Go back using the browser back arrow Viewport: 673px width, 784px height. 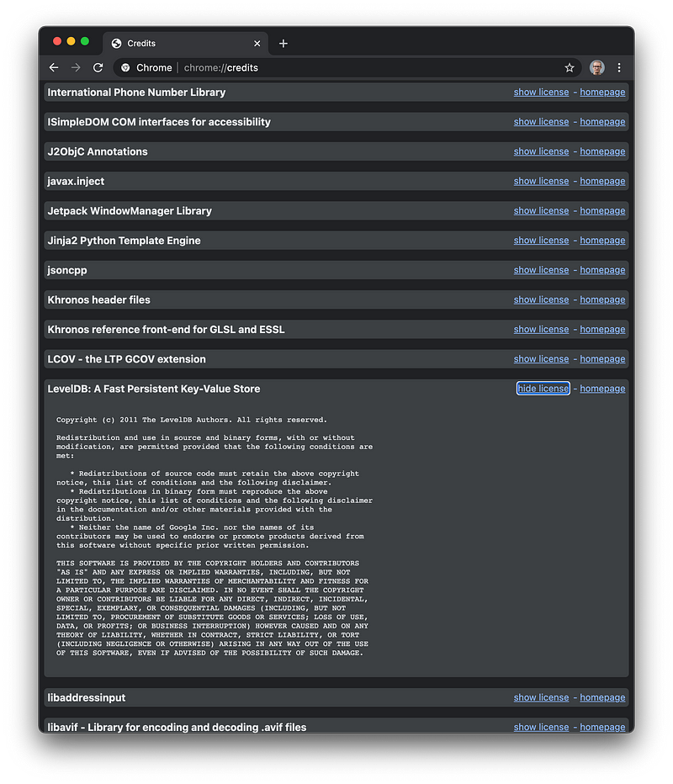[54, 67]
